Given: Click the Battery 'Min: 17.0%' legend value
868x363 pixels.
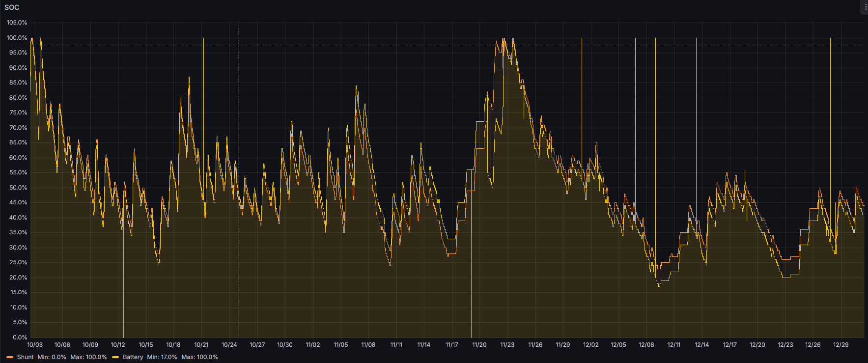Looking at the screenshot, I should (162, 357).
